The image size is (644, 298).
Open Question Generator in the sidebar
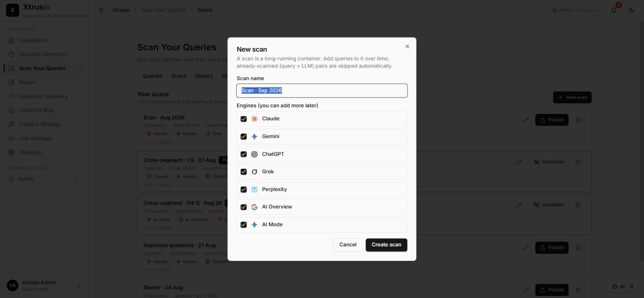pos(44,54)
